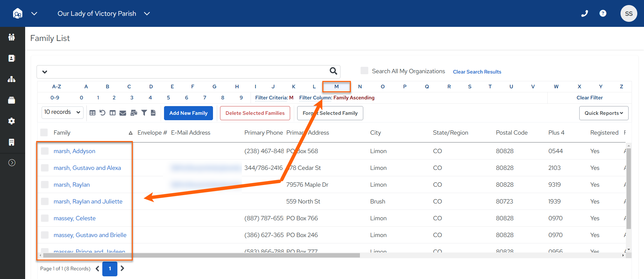The width and height of the screenshot is (644, 279).
Task: Click the envelope email toolbar icon
Action: click(123, 113)
